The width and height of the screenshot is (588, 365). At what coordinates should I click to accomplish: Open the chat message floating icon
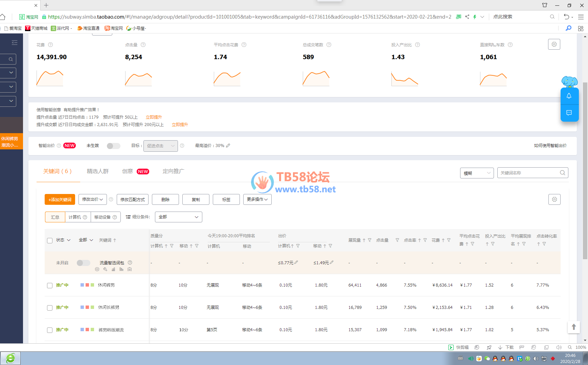click(x=569, y=113)
